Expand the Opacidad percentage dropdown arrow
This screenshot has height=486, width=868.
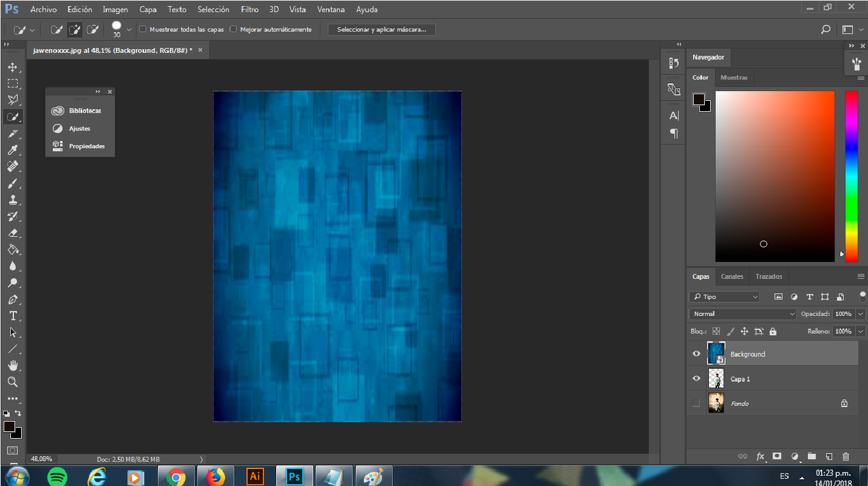pyautogui.click(x=861, y=314)
